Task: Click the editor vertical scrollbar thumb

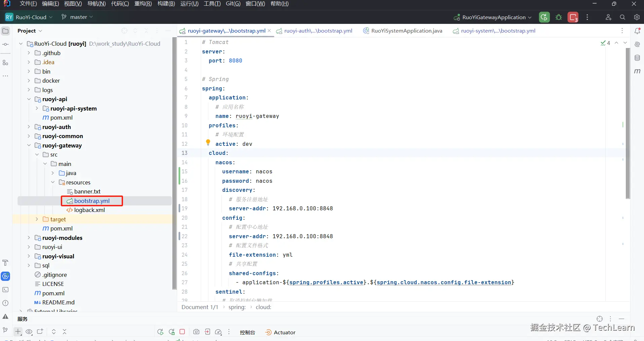Action: click(628, 123)
